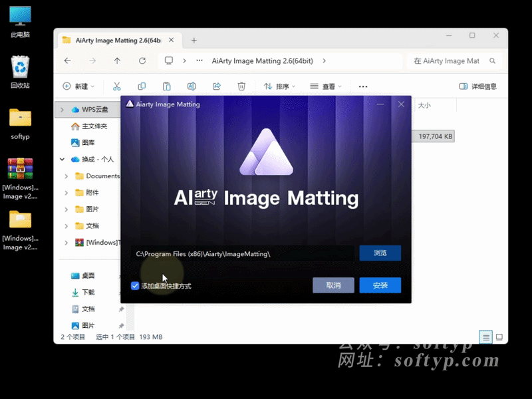
Task: Click the Delete trash icon in toolbar
Action: [241, 86]
